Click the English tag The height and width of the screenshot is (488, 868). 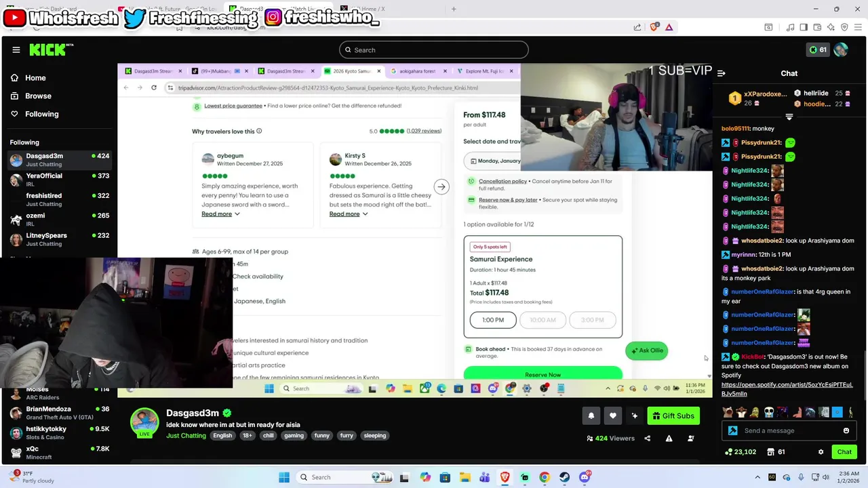click(222, 436)
